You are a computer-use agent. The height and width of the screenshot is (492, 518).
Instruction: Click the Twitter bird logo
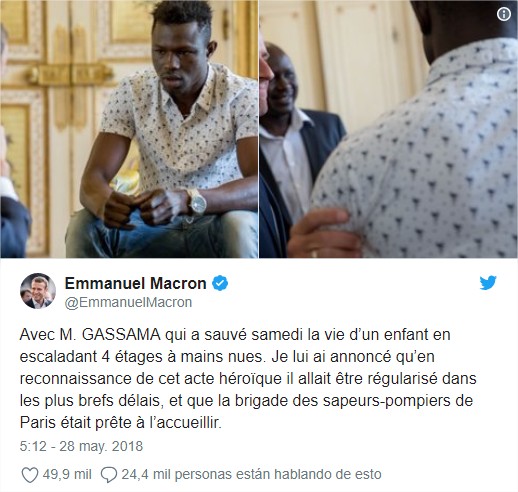coord(488,283)
